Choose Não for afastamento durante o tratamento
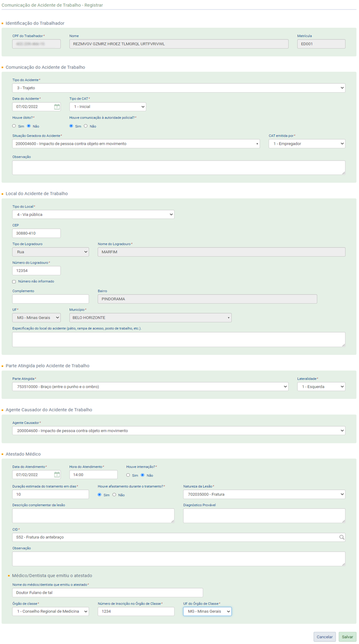The height and width of the screenshot is (644, 359). point(114,495)
